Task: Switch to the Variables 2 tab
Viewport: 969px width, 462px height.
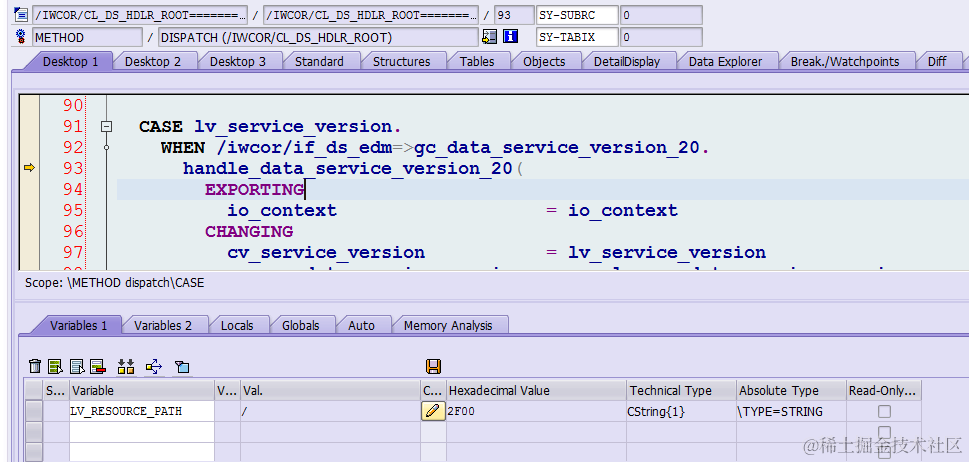Action: tap(163, 326)
